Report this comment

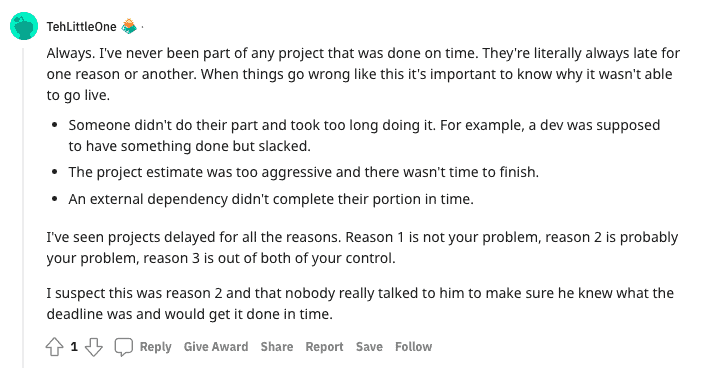pos(324,347)
